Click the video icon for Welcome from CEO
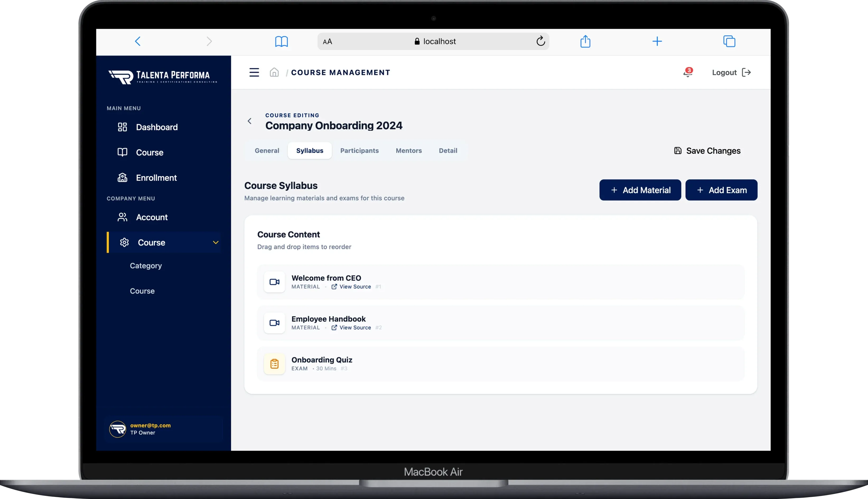 [x=274, y=282]
